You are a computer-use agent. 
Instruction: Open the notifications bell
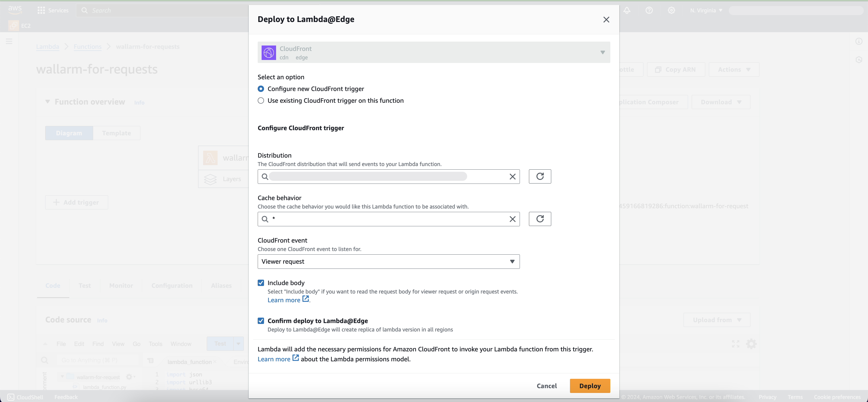tap(627, 11)
